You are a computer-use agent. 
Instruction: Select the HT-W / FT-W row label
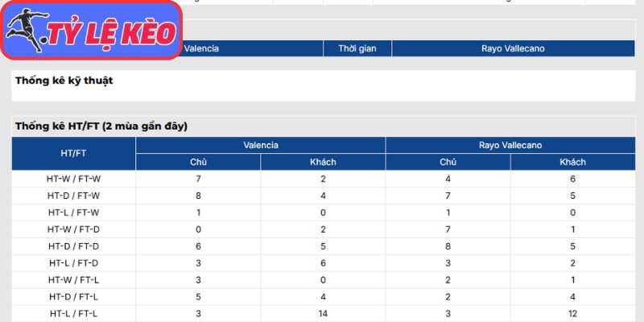click(73, 179)
